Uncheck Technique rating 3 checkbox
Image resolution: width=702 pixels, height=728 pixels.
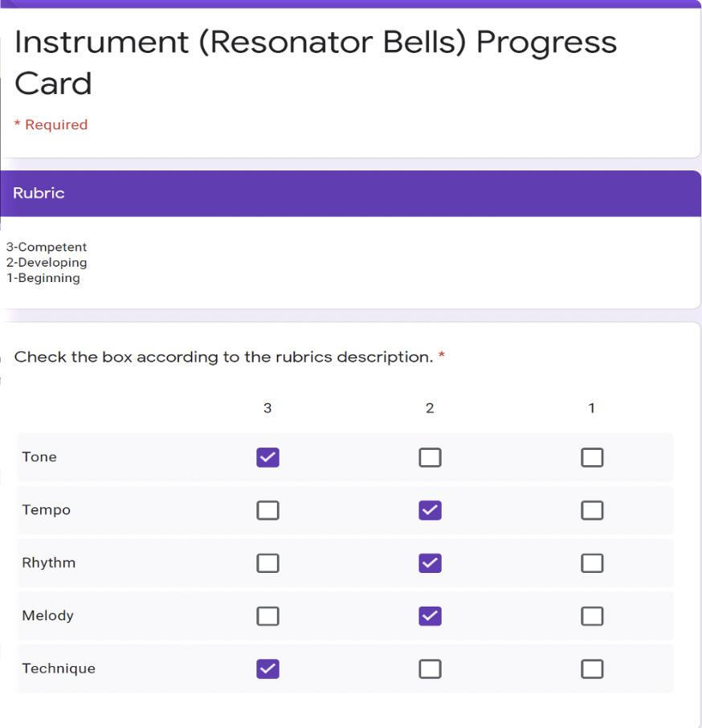pyautogui.click(x=267, y=669)
